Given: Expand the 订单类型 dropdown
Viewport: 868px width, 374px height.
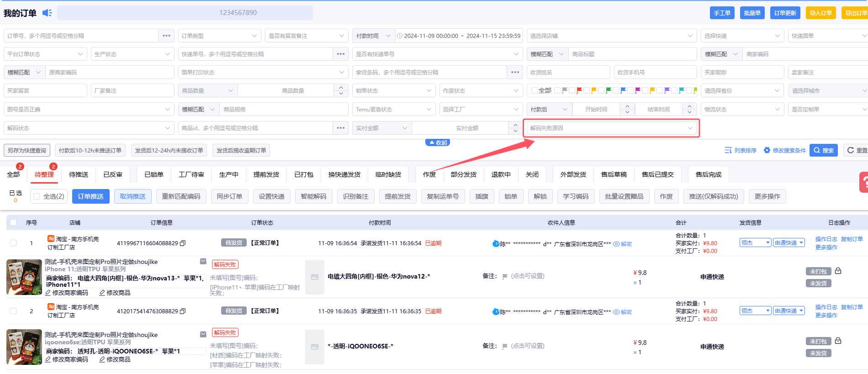Looking at the screenshot, I should [219, 36].
